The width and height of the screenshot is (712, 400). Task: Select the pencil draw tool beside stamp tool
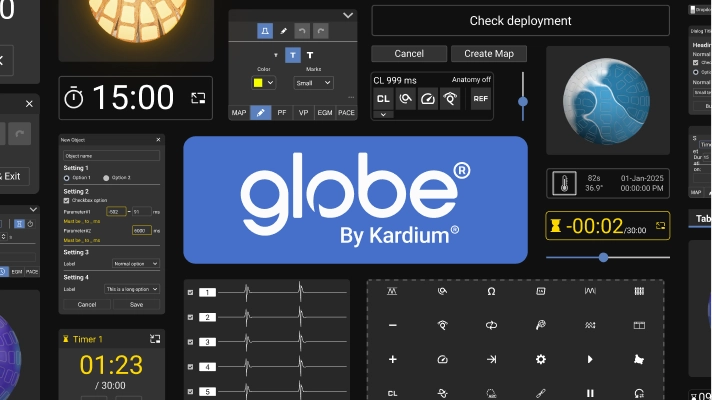click(x=283, y=31)
